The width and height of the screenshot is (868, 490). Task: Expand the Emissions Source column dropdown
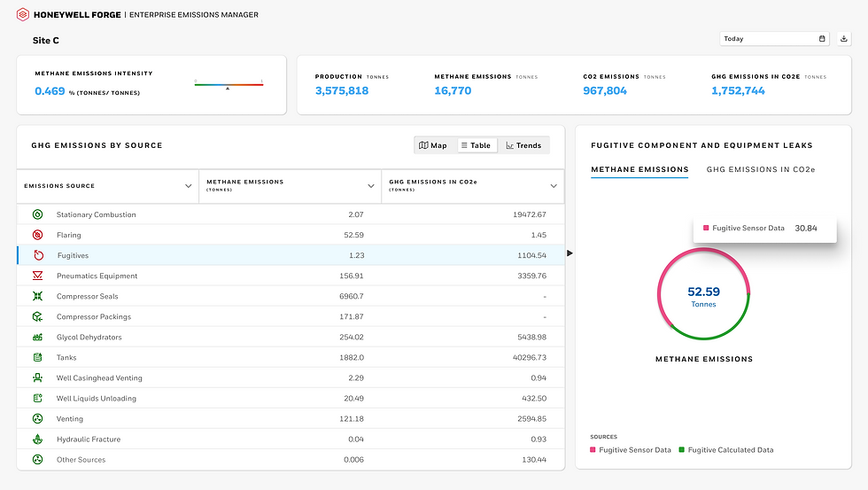(x=188, y=186)
